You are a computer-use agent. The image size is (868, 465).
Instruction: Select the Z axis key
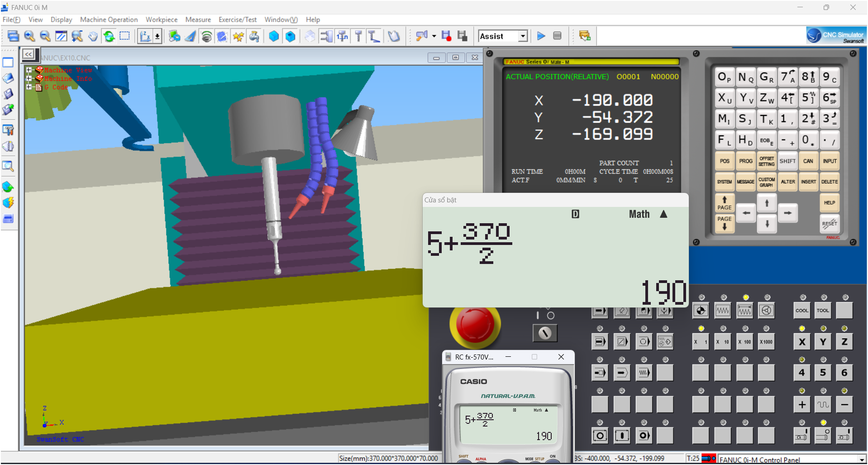[844, 342]
